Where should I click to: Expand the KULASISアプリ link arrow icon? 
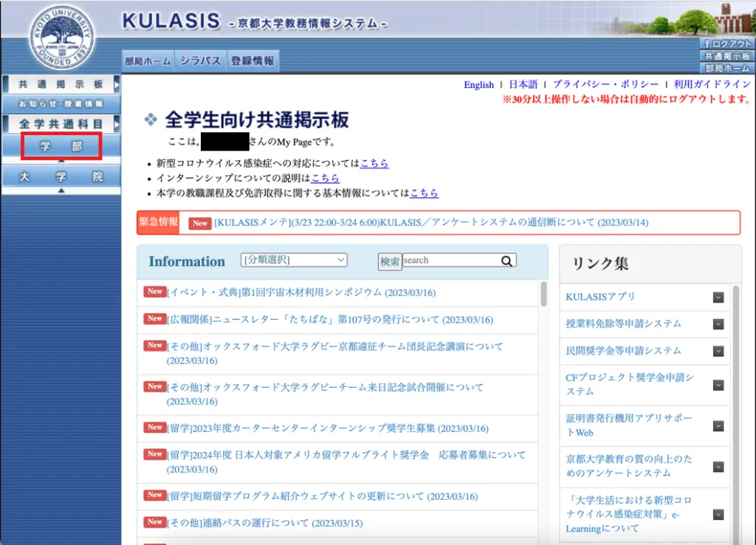(x=718, y=297)
